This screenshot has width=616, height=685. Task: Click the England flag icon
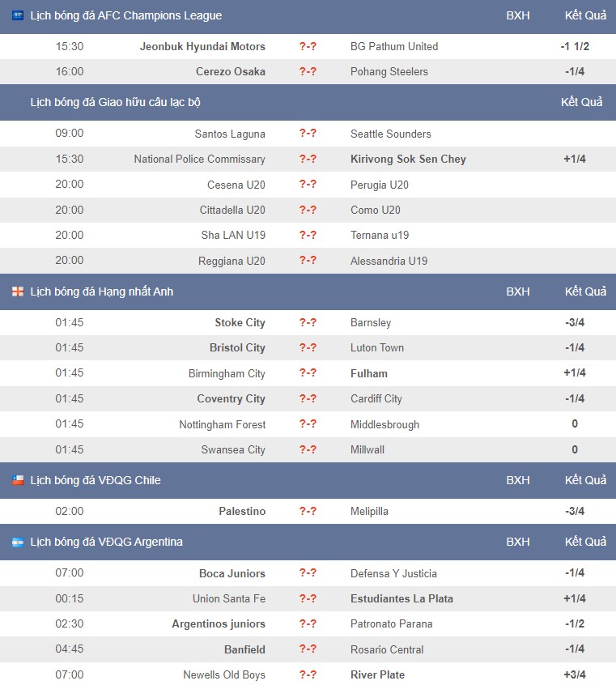pos(18,291)
